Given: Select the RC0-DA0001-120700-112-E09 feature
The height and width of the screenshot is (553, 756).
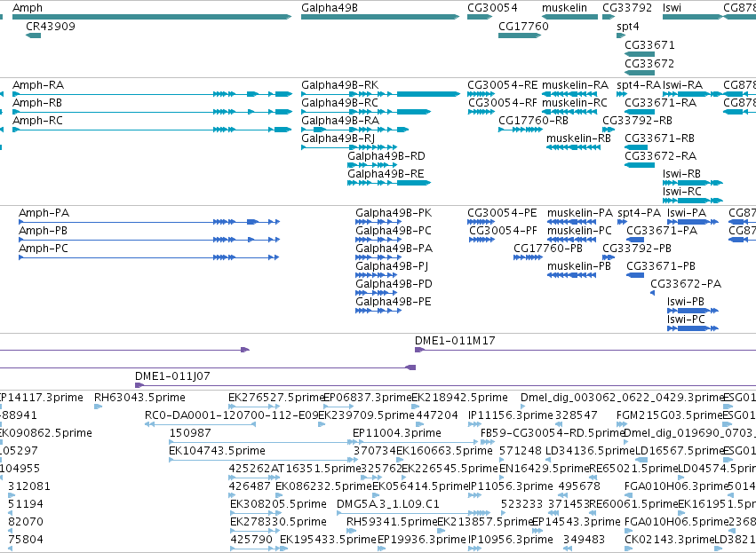Looking at the screenshot, I should [x=200, y=425].
